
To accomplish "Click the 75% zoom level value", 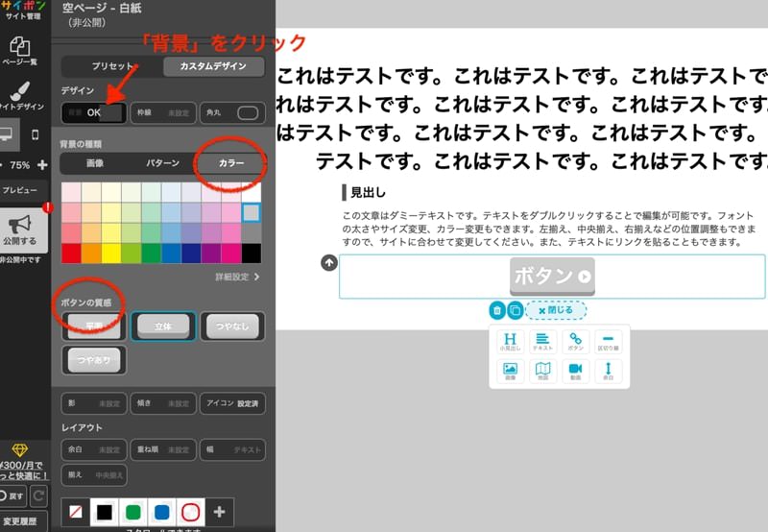I will (x=19, y=165).
